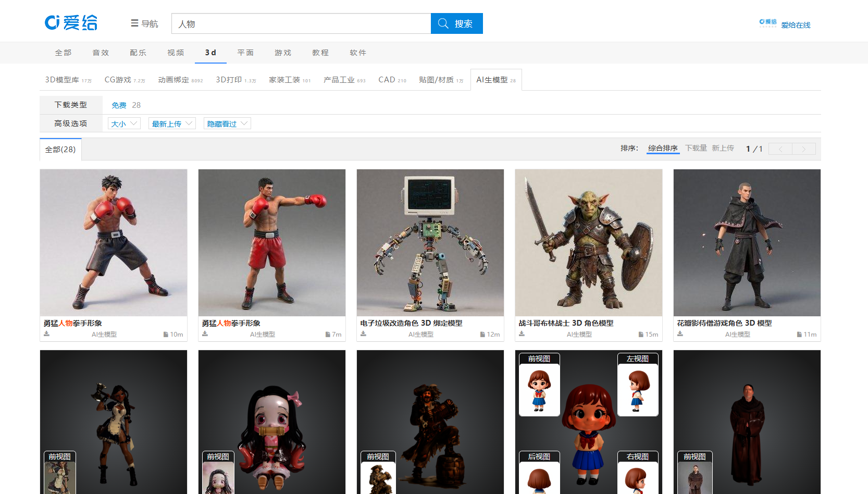
Task: Open the 动画绑定 subcategory
Action: pyautogui.click(x=180, y=80)
